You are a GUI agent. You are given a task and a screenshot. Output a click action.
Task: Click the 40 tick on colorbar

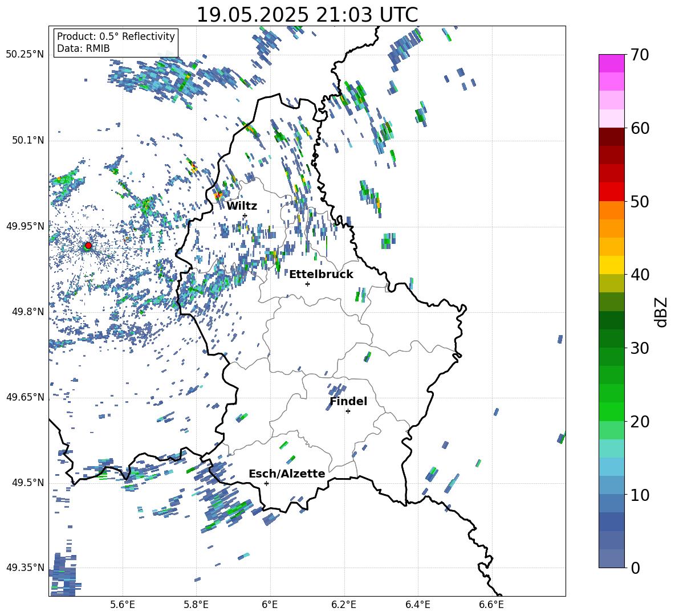(640, 275)
